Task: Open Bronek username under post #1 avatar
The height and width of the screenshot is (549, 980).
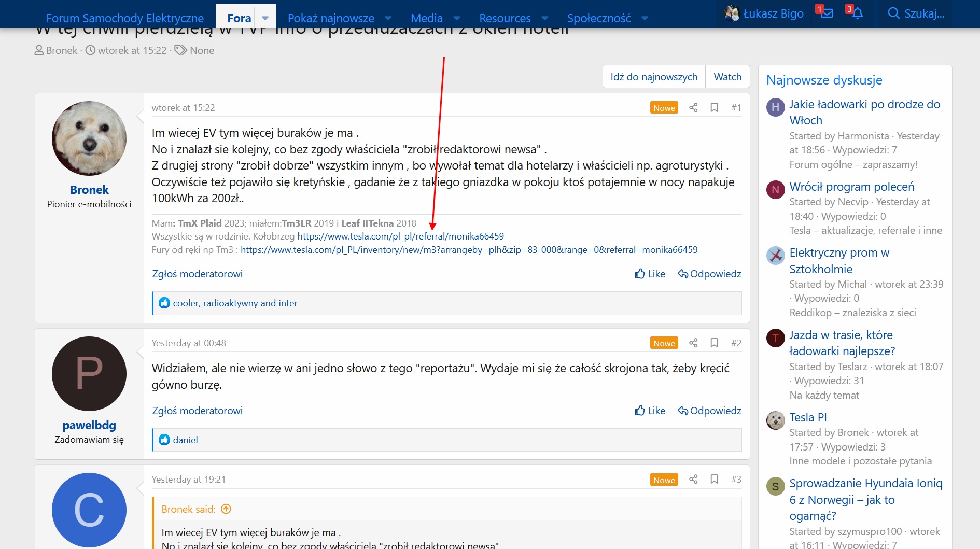Action: pyautogui.click(x=89, y=190)
